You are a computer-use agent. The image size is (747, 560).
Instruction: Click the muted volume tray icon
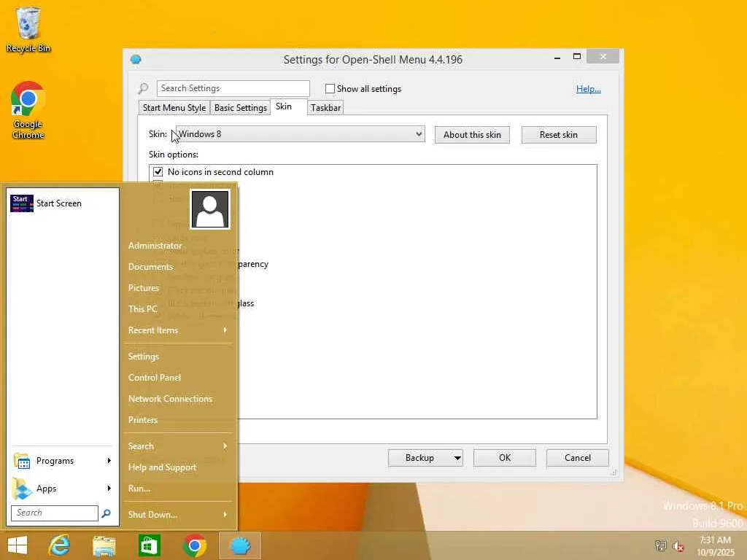coord(678,546)
